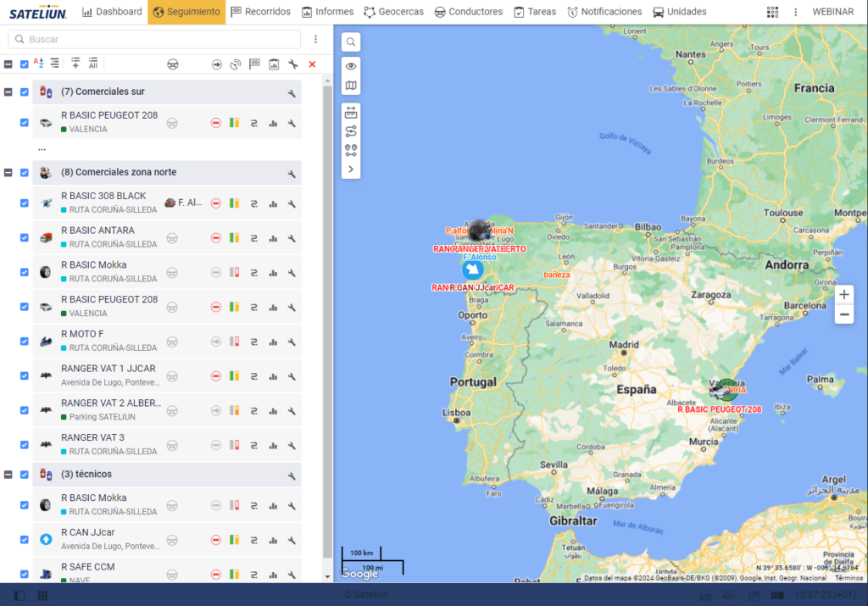Screen dimensions: 868x606
Task: Collapse the técnicos group
Action: click(x=8, y=475)
